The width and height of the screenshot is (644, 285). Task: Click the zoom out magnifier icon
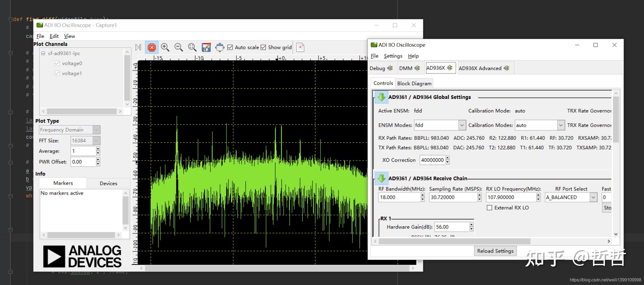178,47
